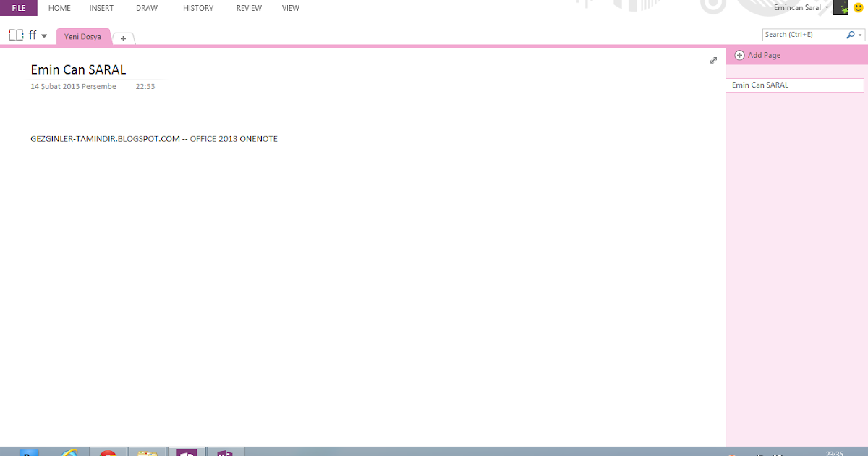The image size is (868, 456).
Task: Open the HISTORY ribbon tab
Action: [198, 8]
